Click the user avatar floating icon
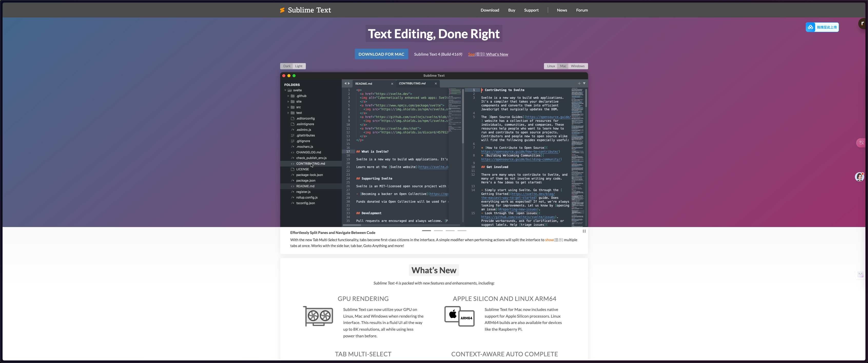 coord(860,176)
